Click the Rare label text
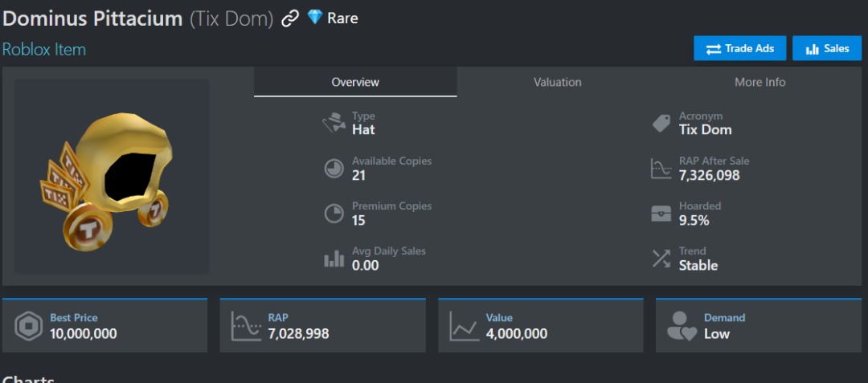The height and width of the screenshot is (383, 868). click(x=342, y=18)
